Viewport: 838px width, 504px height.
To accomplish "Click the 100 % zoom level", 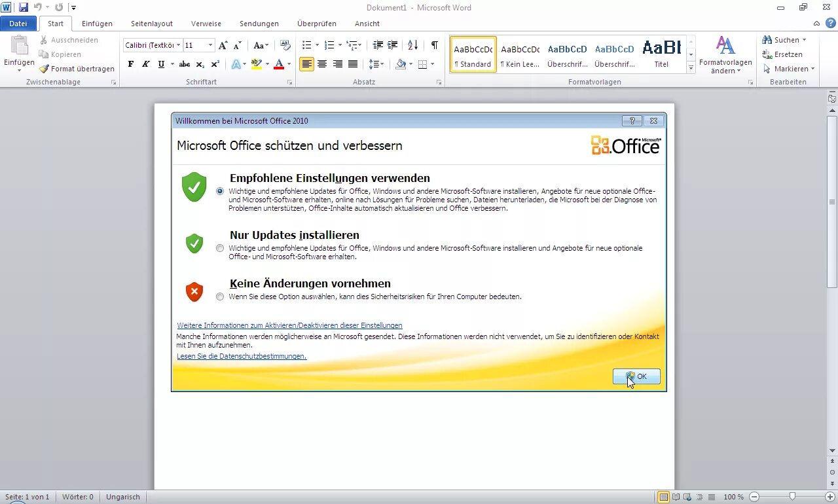I will (733, 497).
